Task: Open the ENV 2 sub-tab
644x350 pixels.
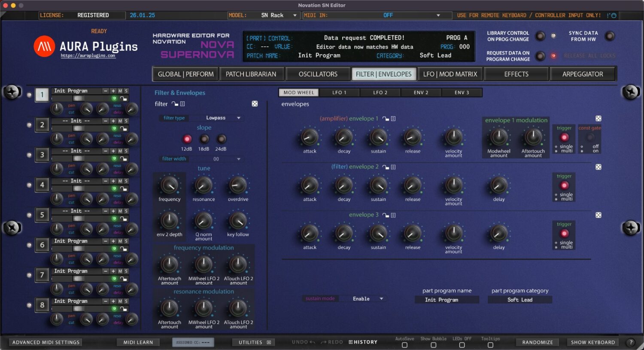Action: pos(420,92)
